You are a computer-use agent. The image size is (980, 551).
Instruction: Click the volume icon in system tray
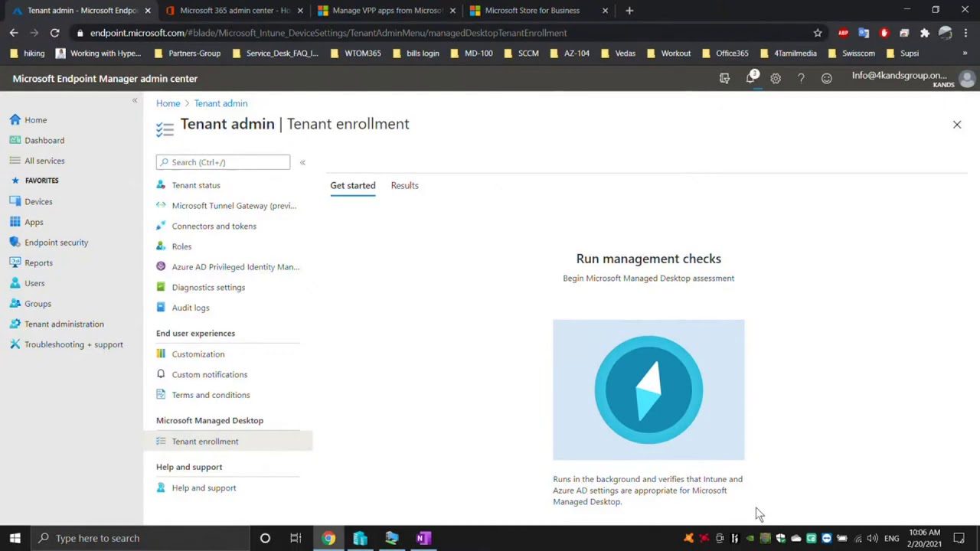[872, 538]
